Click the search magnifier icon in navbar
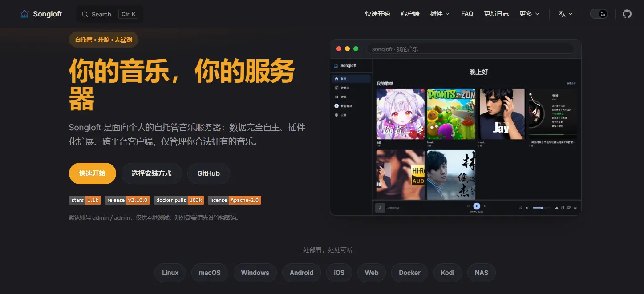This screenshot has width=644, height=294. (x=85, y=14)
